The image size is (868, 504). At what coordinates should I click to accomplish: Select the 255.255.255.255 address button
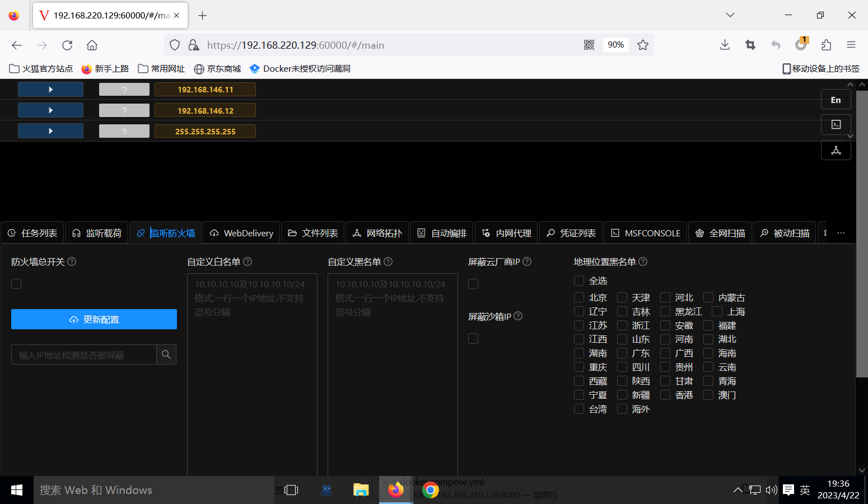[x=205, y=130]
